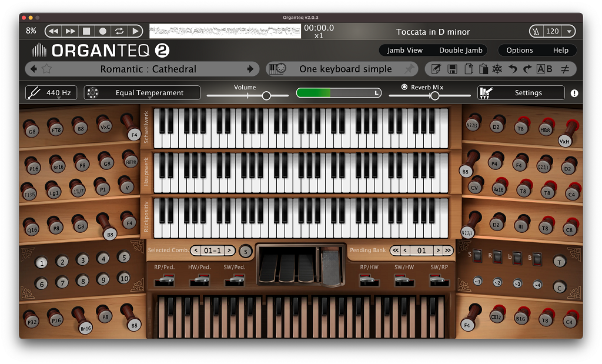Select combination piston 10
The height and width of the screenshot is (364, 602).
124,278
